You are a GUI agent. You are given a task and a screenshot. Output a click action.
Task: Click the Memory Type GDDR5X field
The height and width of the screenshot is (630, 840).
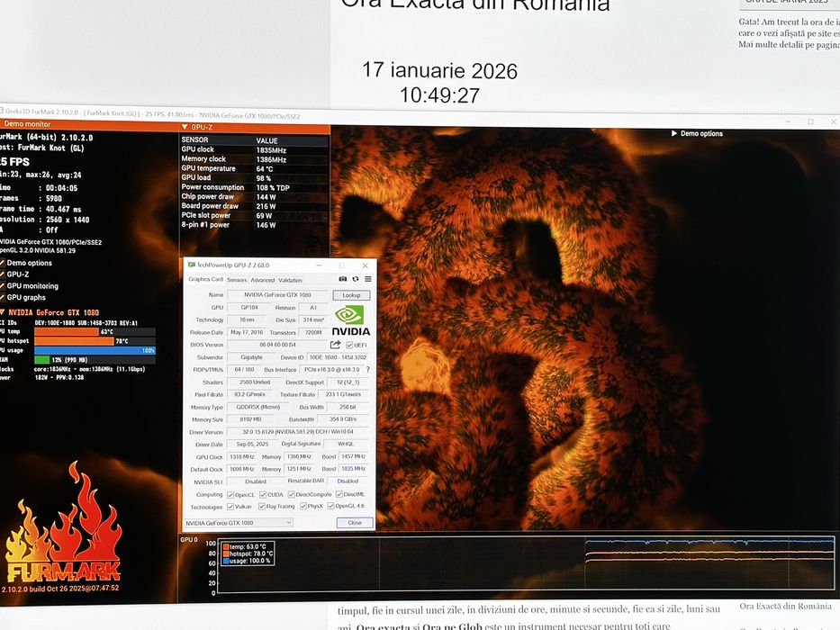258,407
